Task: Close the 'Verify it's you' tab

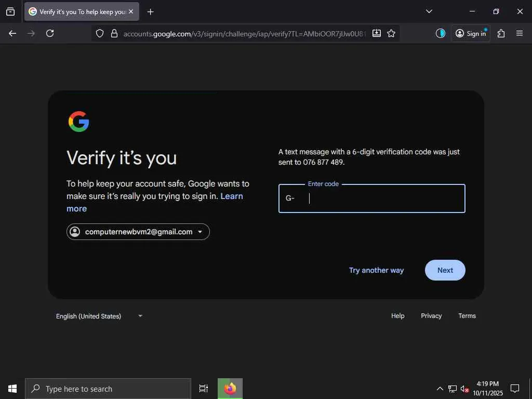Action: 131,11
